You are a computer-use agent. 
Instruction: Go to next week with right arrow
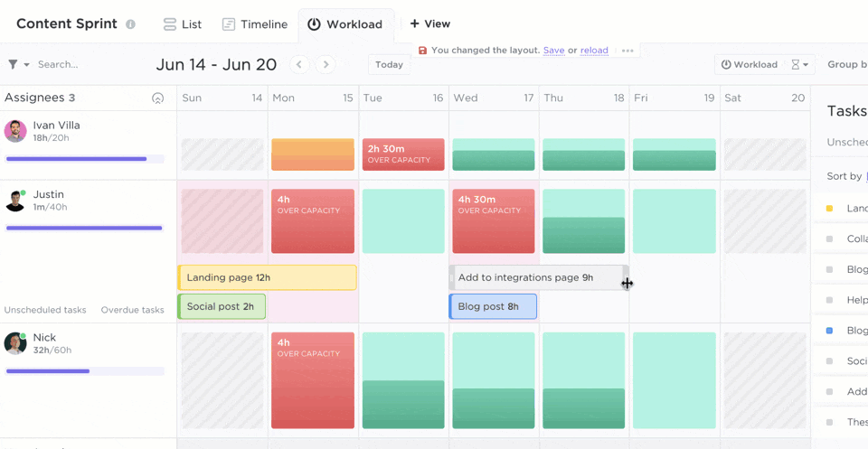click(x=325, y=64)
